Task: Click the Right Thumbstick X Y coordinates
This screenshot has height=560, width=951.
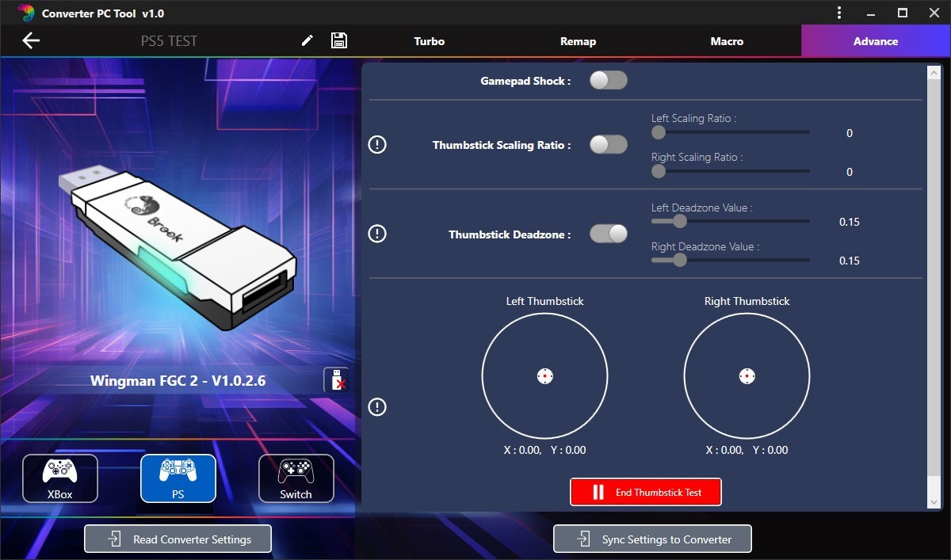Action: [747, 450]
